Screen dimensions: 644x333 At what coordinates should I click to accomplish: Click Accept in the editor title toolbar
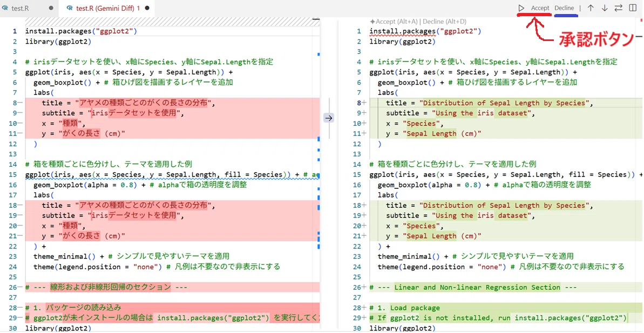(540, 8)
